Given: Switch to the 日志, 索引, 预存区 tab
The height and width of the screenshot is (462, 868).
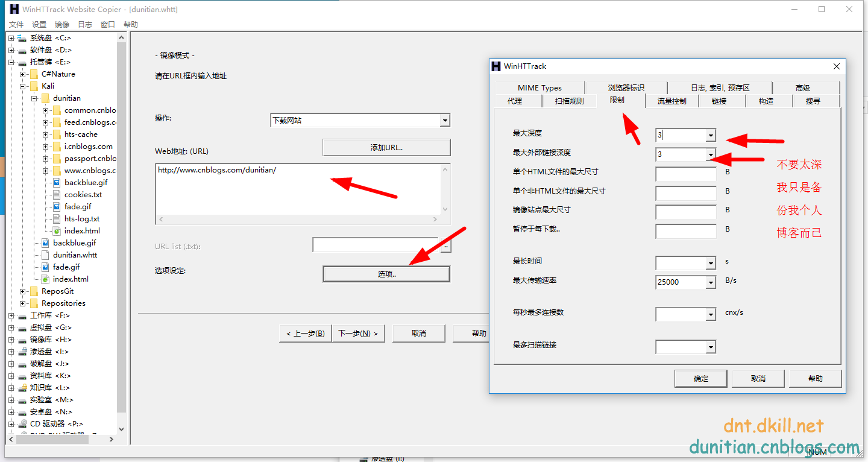Looking at the screenshot, I should [x=720, y=88].
